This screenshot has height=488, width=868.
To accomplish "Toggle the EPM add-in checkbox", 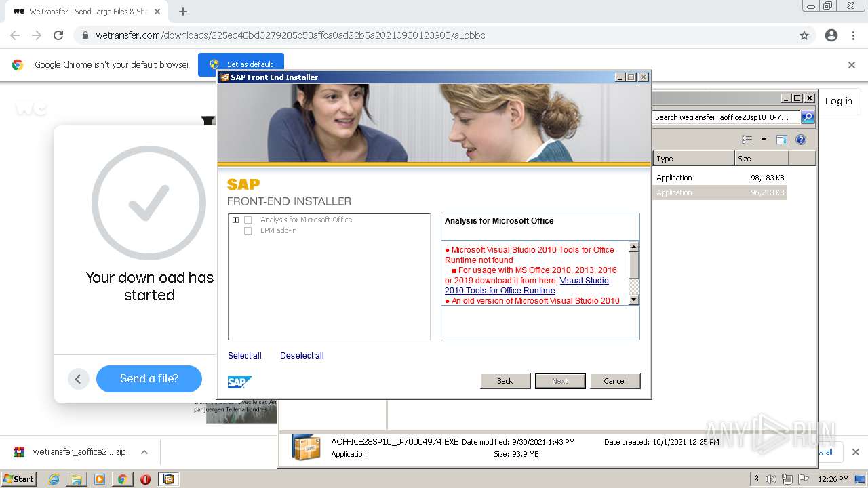I will (x=248, y=231).
